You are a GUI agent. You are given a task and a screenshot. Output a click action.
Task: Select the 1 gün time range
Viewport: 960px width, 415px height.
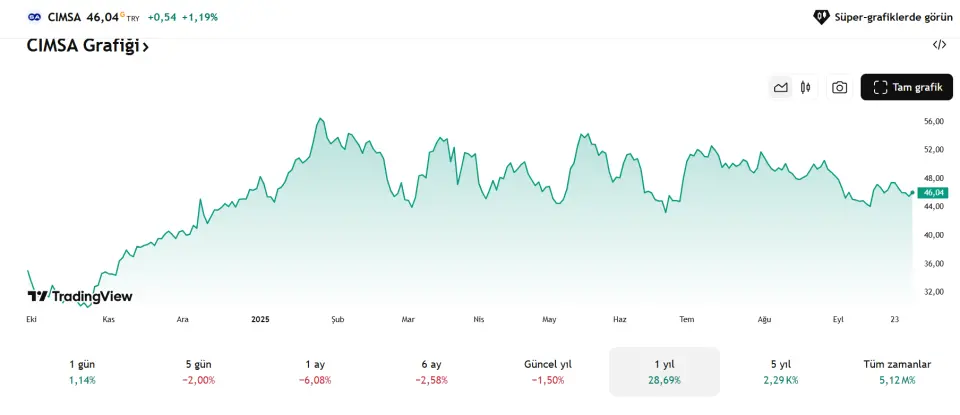pos(82,371)
